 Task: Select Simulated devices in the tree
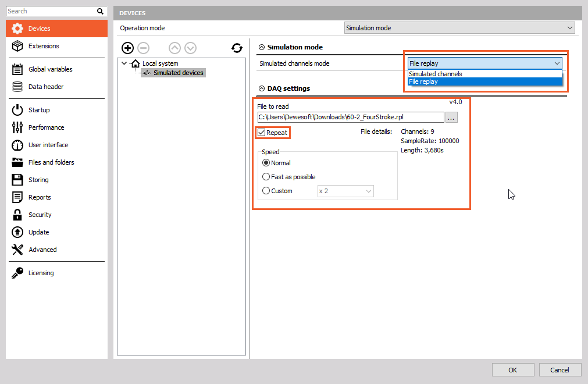coord(179,73)
